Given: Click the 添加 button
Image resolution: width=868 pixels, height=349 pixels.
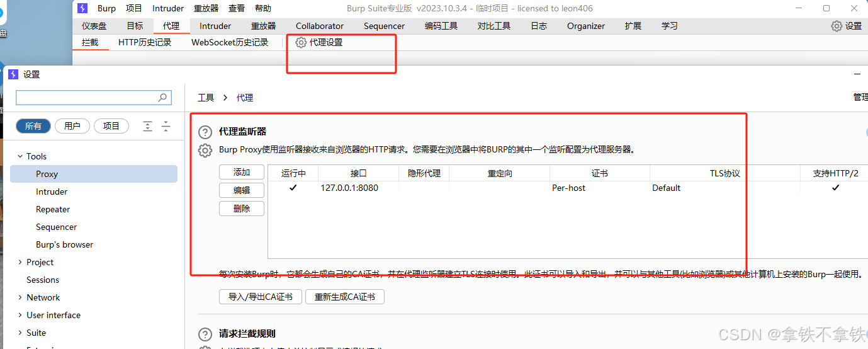Looking at the screenshot, I should 242,172.
